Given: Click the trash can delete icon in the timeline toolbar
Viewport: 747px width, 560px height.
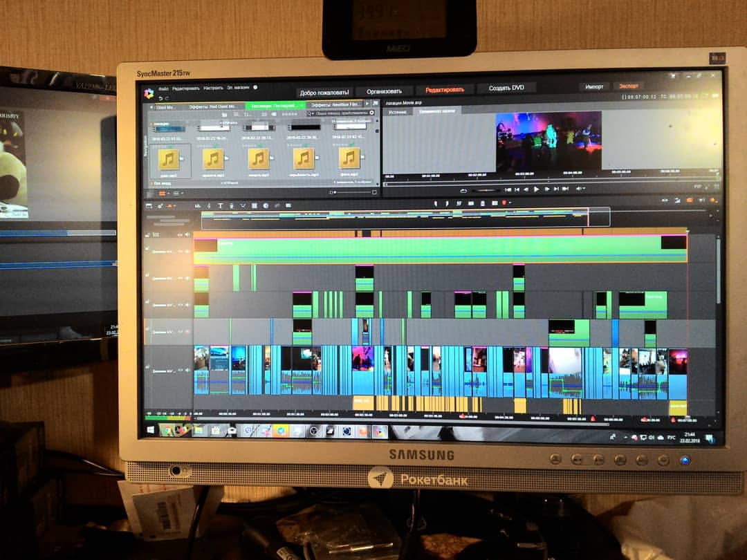Looking at the screenshot, I should click(x=483, y=203).
